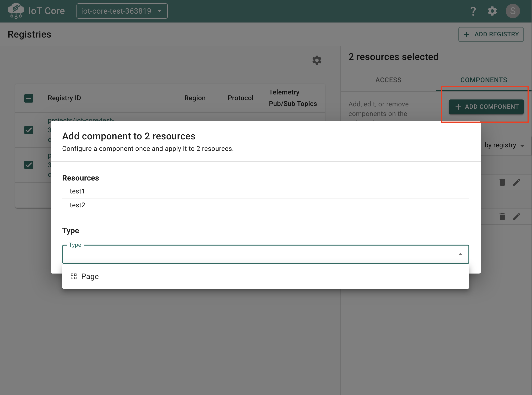The image size is (532, 395).
Task: Toggle the select-all registries checkbox
Action: coord(29,98)
